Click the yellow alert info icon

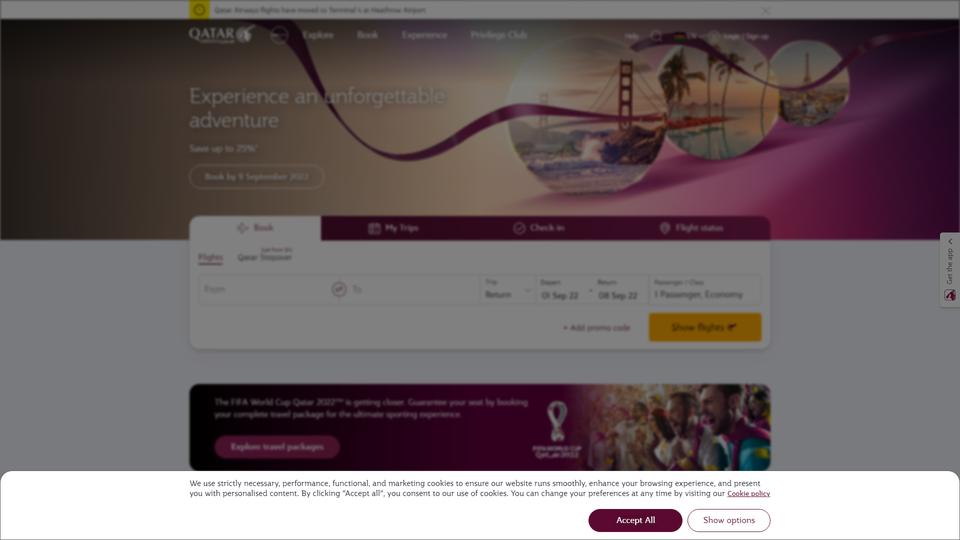tap(199, 10)
